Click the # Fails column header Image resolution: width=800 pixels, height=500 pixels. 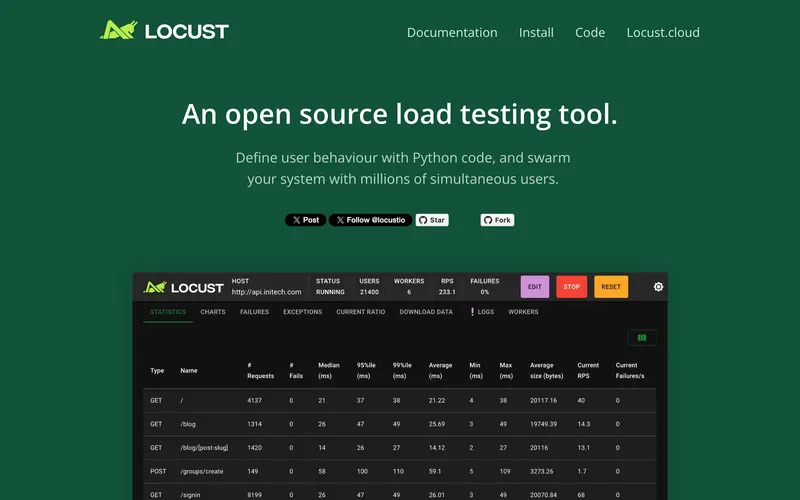point(296,370)
